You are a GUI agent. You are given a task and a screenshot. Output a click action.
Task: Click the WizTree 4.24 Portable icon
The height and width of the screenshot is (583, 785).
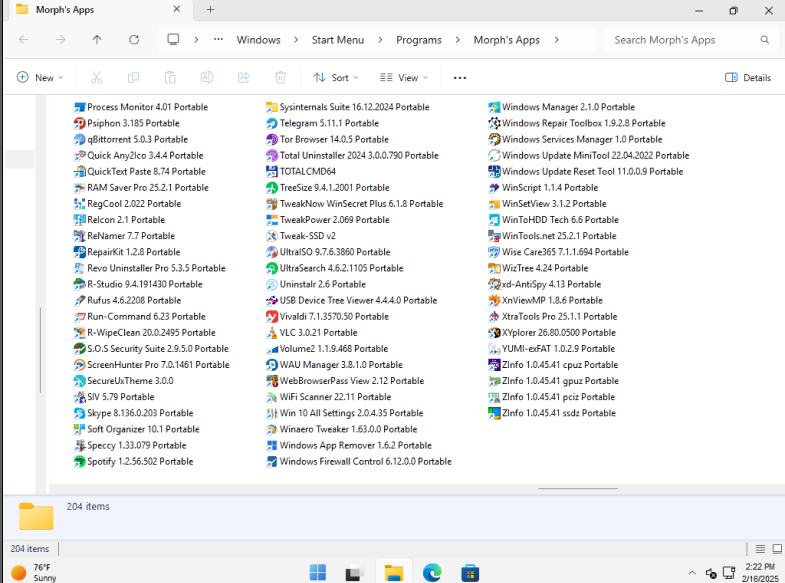[494, 268]
